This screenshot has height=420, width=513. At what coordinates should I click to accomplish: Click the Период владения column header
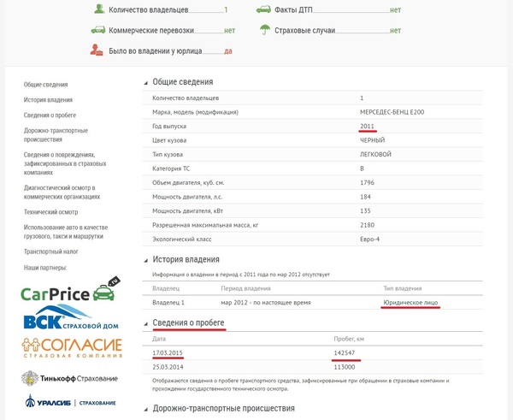coord(245,288)
